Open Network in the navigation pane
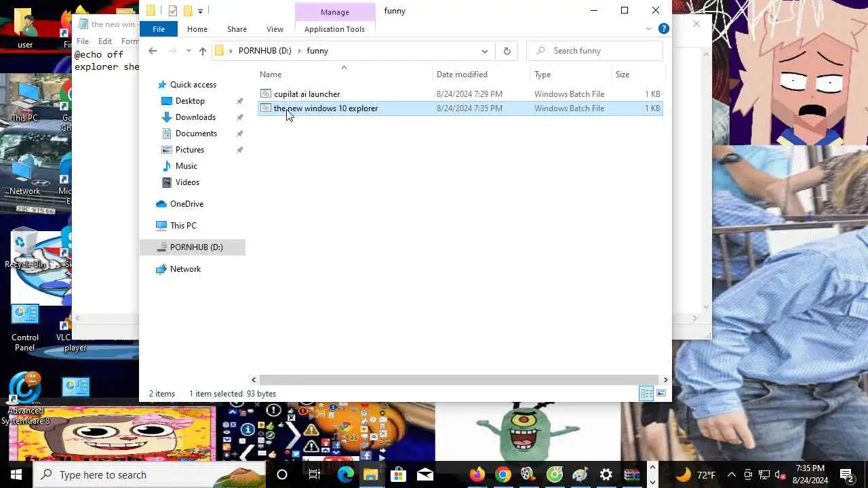868x488 pixels. pyautogui.click(x=185, y=269)
